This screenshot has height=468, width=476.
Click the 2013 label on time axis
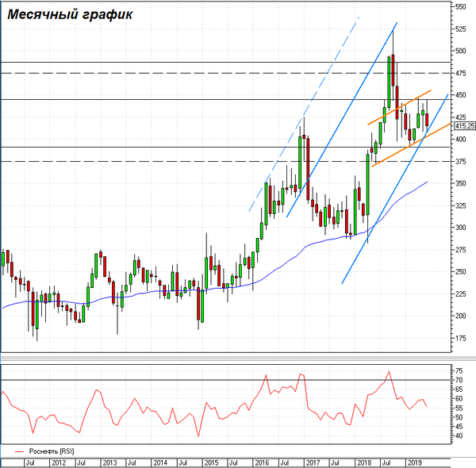pyautogui.click(x=109, y=462)
